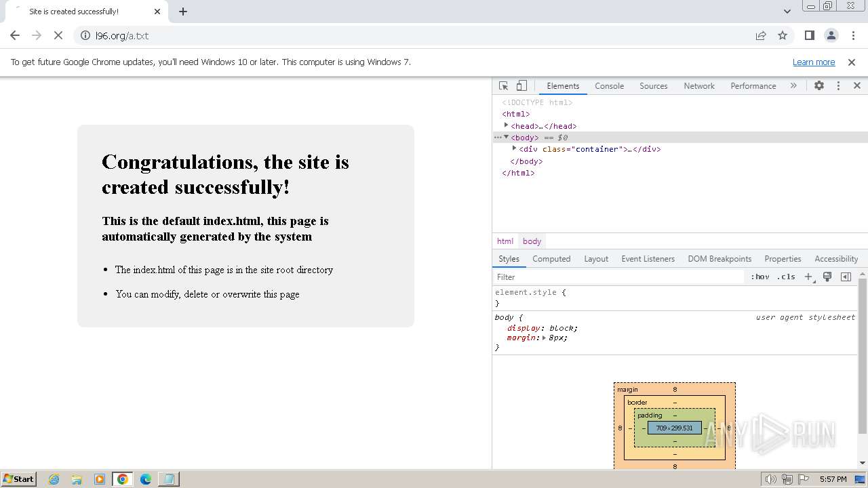The height and width of the screenshot is (488, 868).
Task: Dismiss the Chrome update info bar
Action: [852, 62]
